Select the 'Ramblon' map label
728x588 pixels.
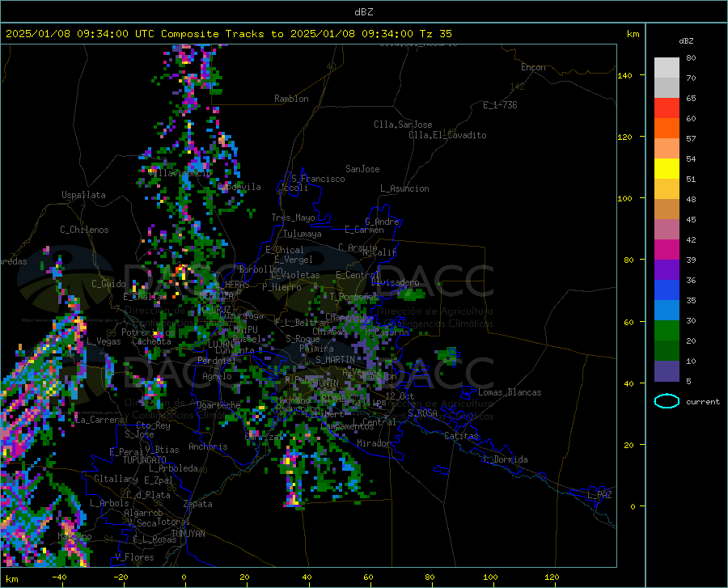(x=291, y=99)
